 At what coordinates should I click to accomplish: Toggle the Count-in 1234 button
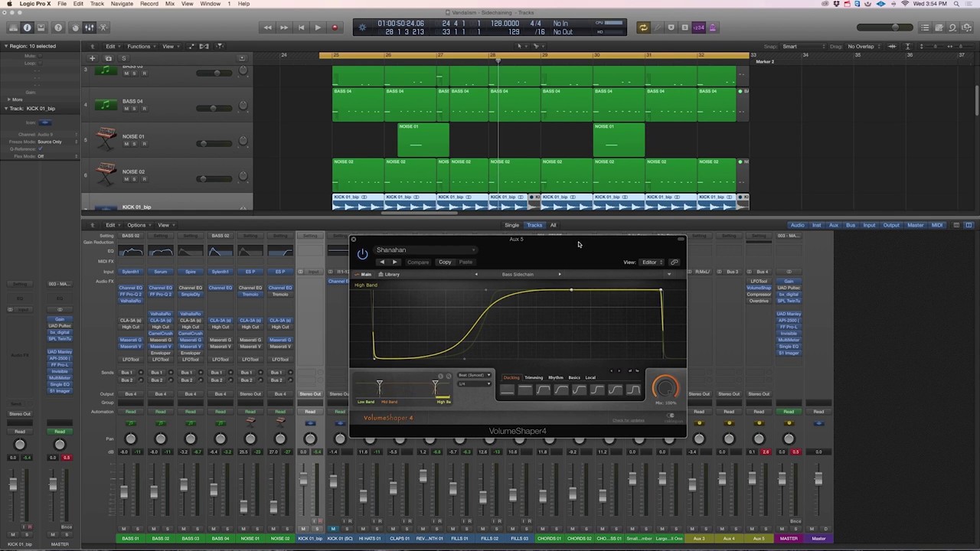tap(698, 28)
